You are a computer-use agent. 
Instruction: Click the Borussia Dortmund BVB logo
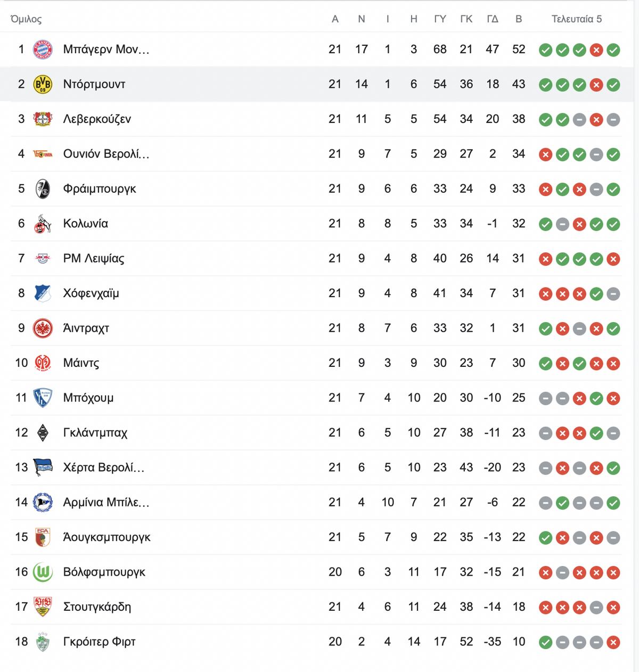(x=43, y=84)
